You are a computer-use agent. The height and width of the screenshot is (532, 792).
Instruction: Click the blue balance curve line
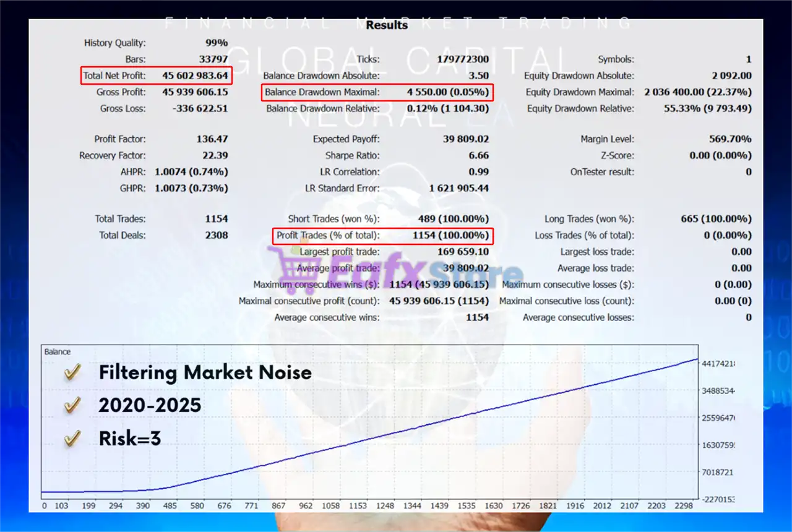(433, 427)
